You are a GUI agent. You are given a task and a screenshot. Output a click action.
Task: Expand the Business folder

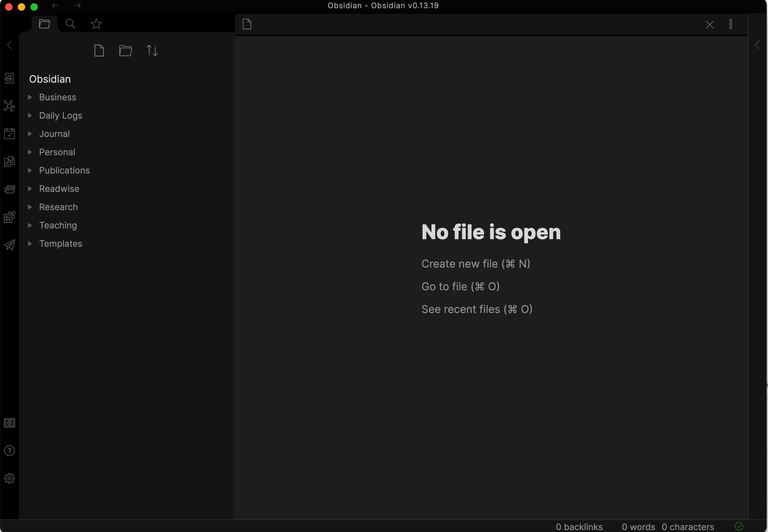click(57, 97)
